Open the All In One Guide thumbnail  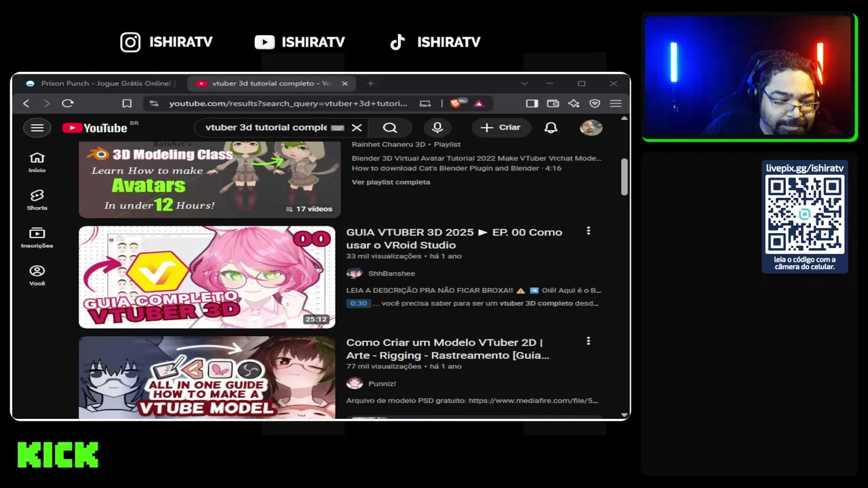coord(207,378)
